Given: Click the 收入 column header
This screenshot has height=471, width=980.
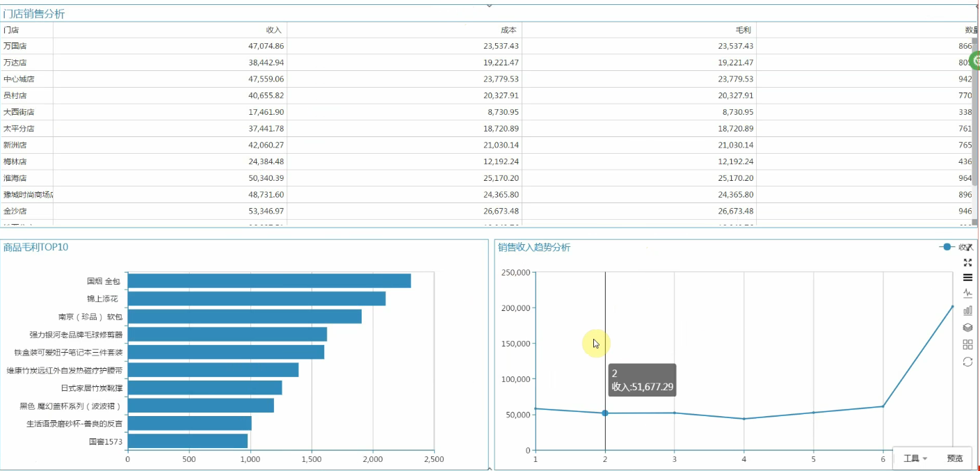Looking at the screenshot, I should click(x=273, y=30).
